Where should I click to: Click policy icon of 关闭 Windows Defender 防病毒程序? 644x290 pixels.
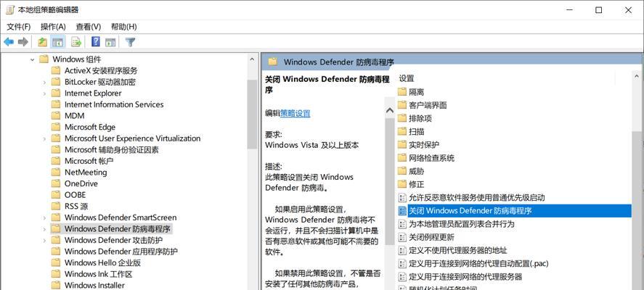(x=402, y=211)
